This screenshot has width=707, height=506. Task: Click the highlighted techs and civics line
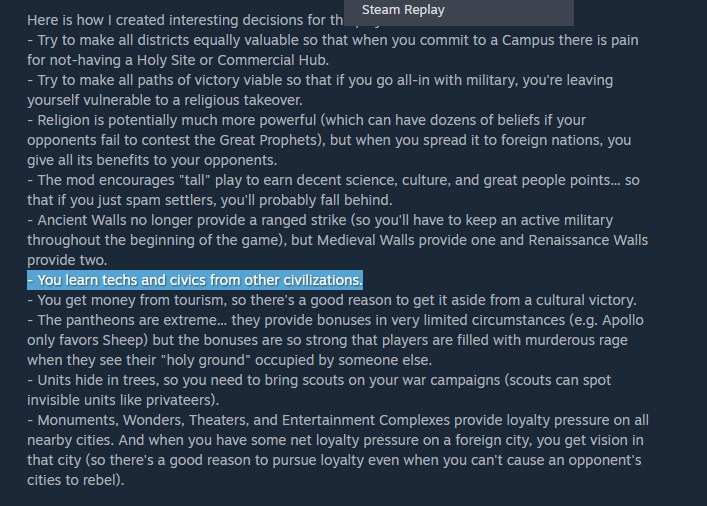195,280
